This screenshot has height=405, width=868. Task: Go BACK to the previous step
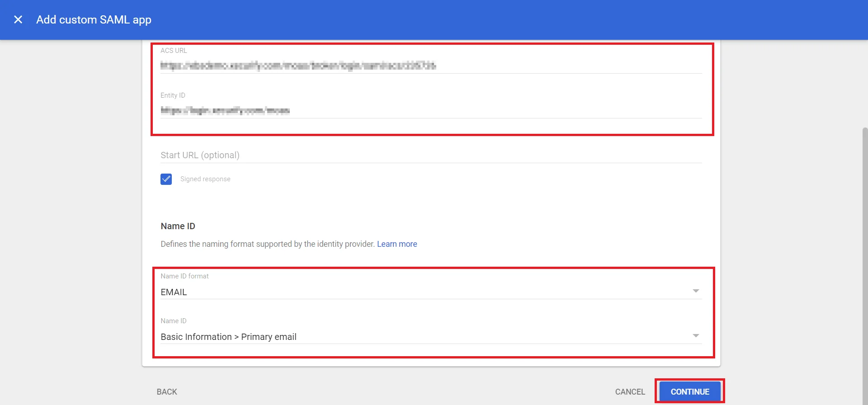tap(166, 391)
